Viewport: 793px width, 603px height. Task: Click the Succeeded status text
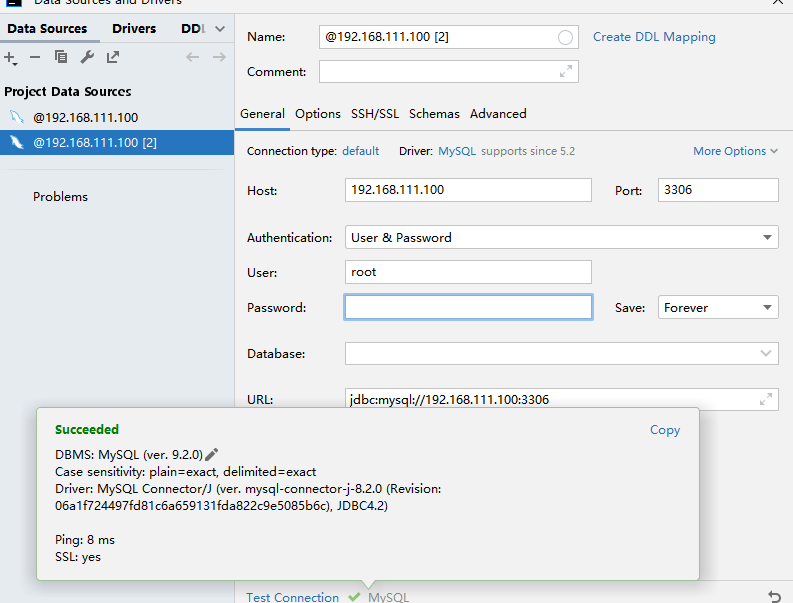[x=87, y=429]
